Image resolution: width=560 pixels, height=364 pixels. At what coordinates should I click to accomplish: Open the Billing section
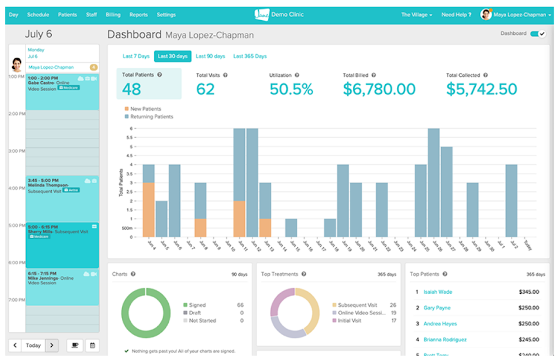tap(113, 15)
